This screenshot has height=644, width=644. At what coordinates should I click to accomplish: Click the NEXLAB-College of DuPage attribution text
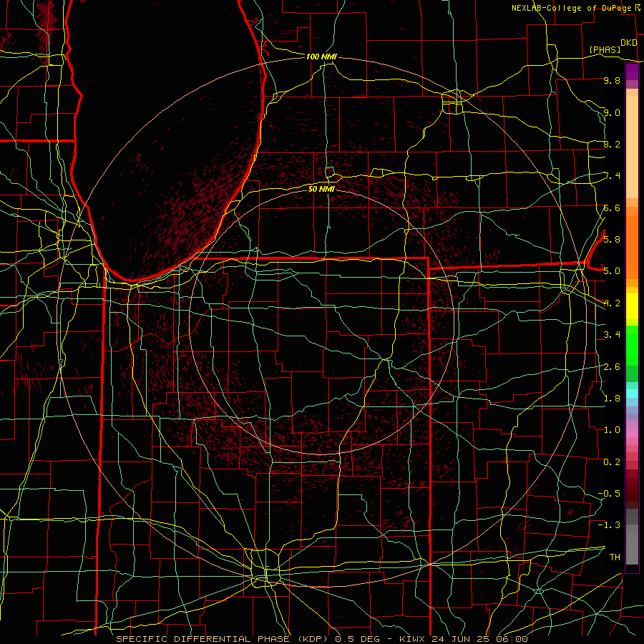pos(572,8)
